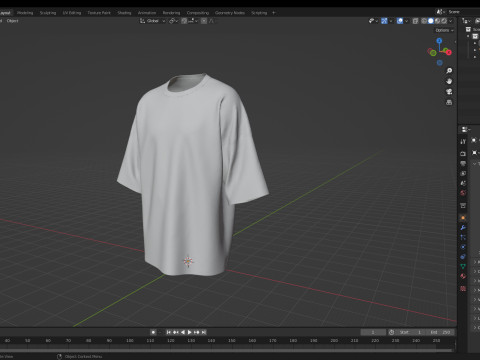This screenshot has height=360, width=480.
Task: Jump to timeline end frame
Action: click(x=203, y=332)
